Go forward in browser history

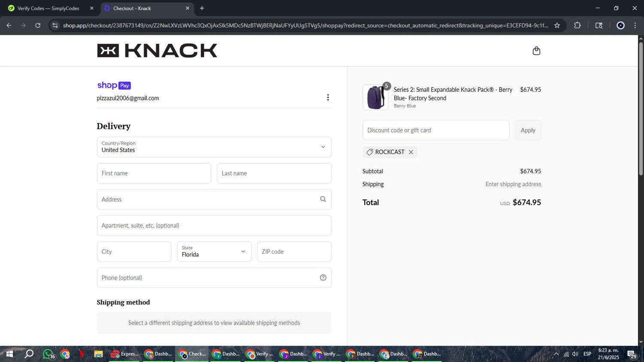pos(23,25)
